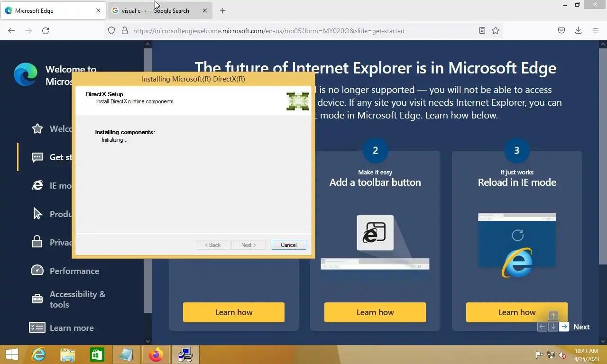This screenshot has height=364, width=607.
Task: Open the Windows Start button
Action: coord(12,355)
